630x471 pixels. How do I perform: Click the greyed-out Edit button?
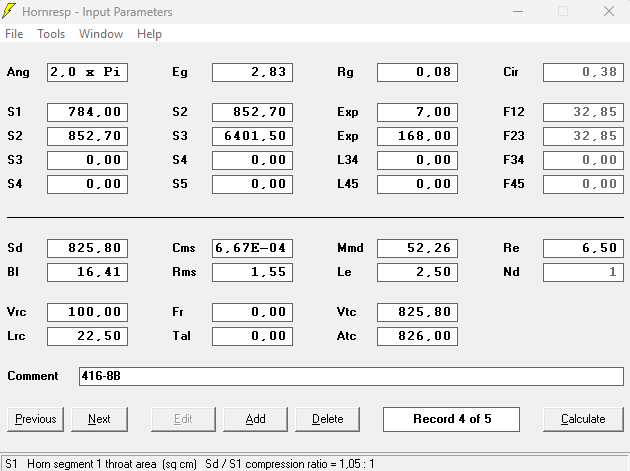(x=183, y=419)
